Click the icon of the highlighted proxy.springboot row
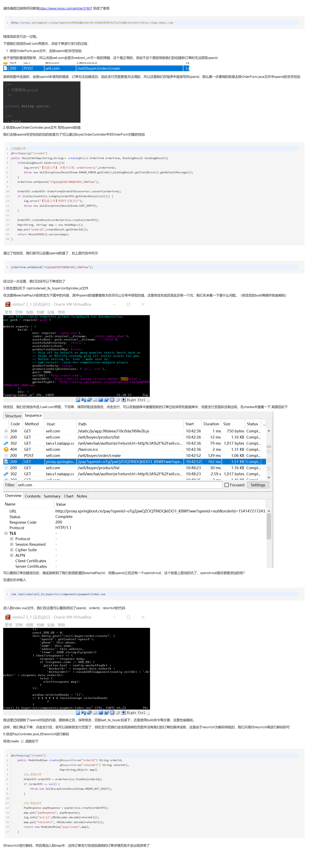This screenshot has width=312, height=868. 6,462
